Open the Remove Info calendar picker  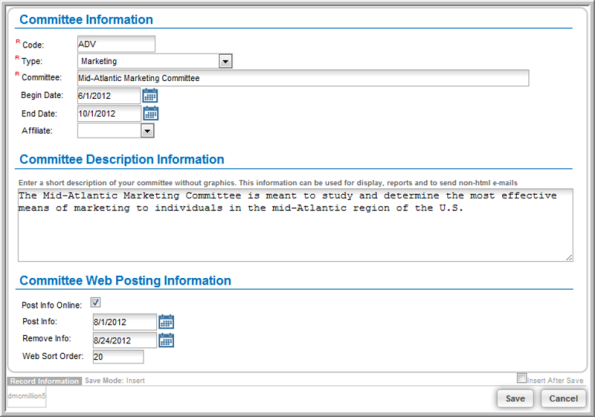coord(166,340)
